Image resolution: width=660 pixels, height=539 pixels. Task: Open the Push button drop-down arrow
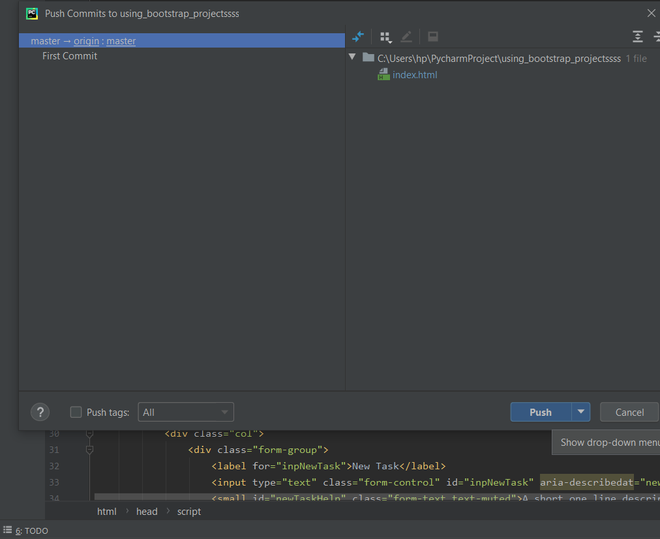(581, 412)
